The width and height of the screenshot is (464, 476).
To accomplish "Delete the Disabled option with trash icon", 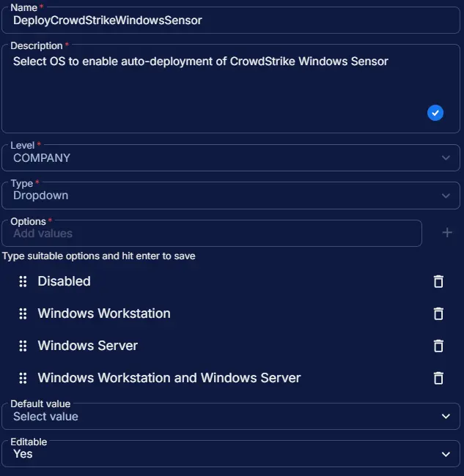I will [438, 281].
